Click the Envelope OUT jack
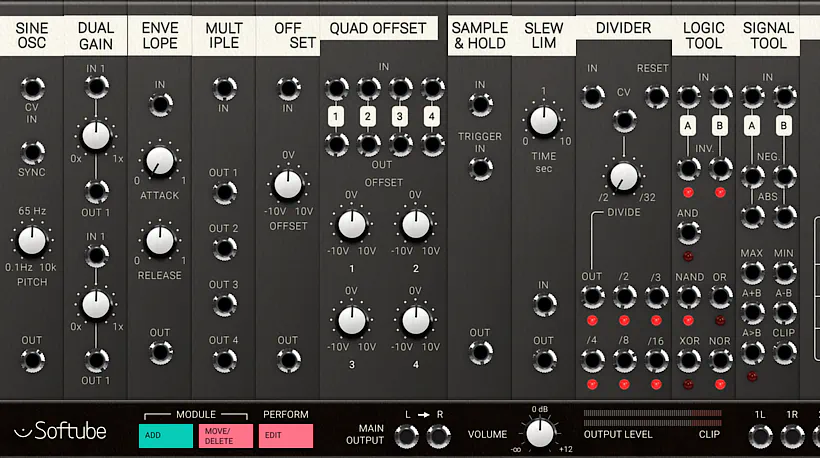The image size is (820, 458). pyautogui.click(x=161, y=352)
